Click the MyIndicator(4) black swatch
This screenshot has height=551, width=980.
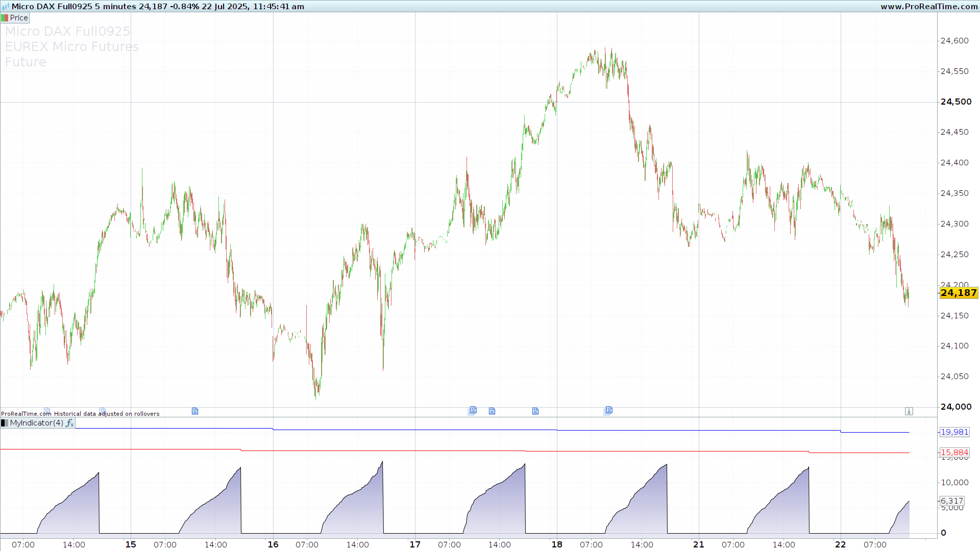click(x=5, y=423)
